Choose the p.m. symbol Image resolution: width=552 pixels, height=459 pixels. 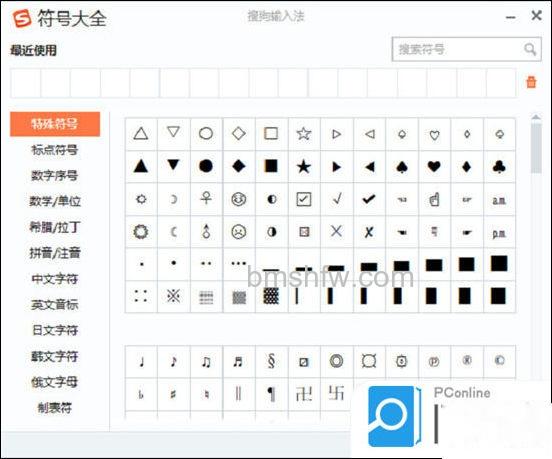[x=499, y=233]
